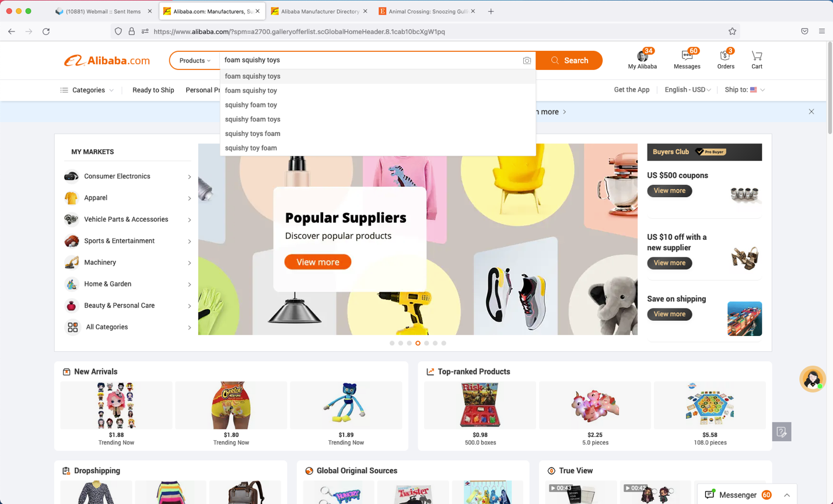Open the Products search type dropdown
Screen dimensions: 833x504
[195, 61]
